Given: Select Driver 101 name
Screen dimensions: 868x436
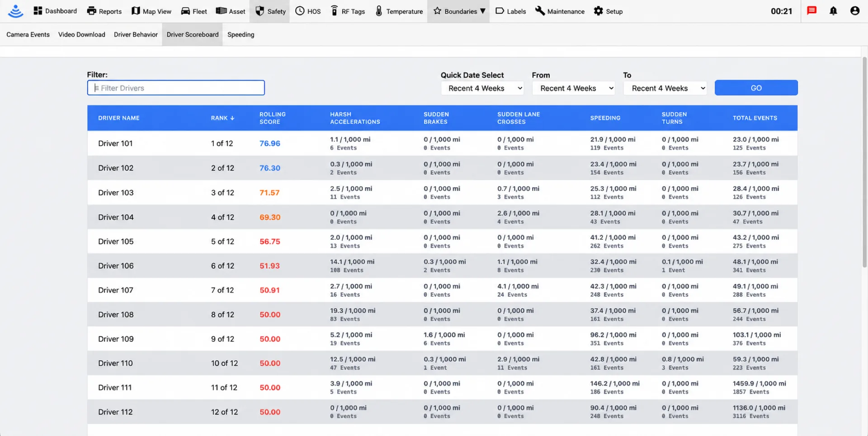Looking at the screenshot, I should pos(115,143).
